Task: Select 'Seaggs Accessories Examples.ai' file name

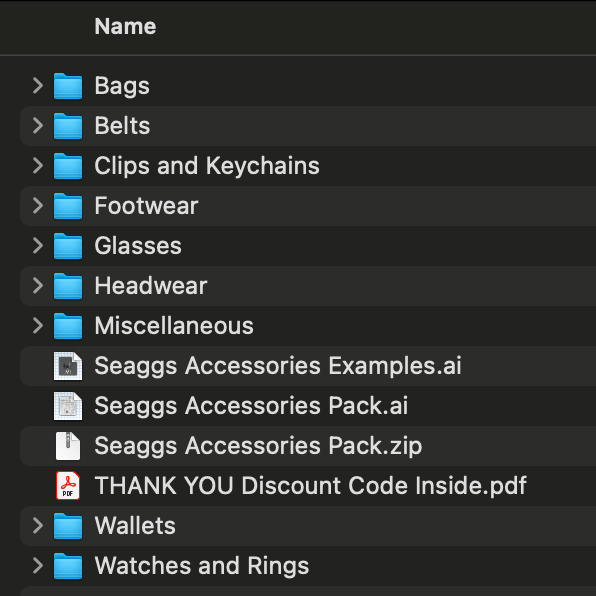Action: (x=278, y=367)
